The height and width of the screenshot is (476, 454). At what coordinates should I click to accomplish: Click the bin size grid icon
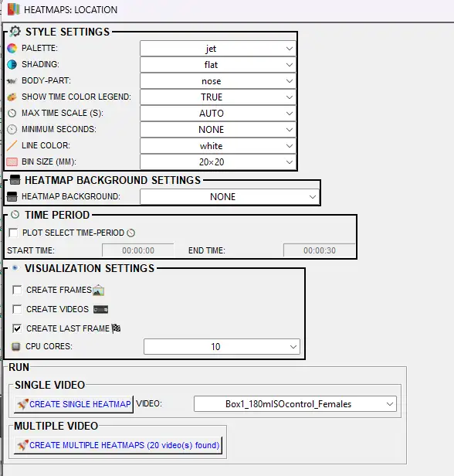tap(12, 161)
